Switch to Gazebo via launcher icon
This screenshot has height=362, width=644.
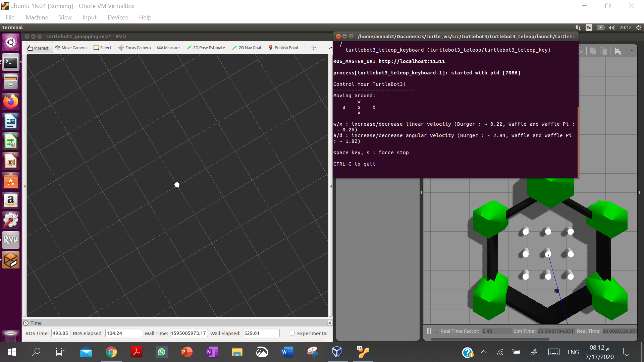pyautogui.click(x=11, y=260)
